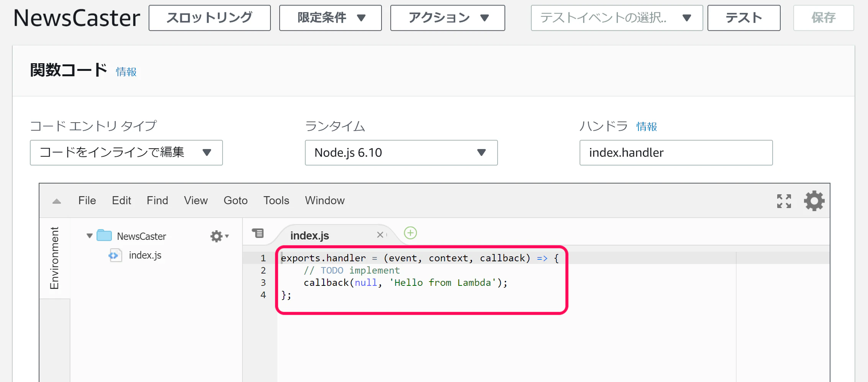Open the アクション dropdown

pos(447,18)
